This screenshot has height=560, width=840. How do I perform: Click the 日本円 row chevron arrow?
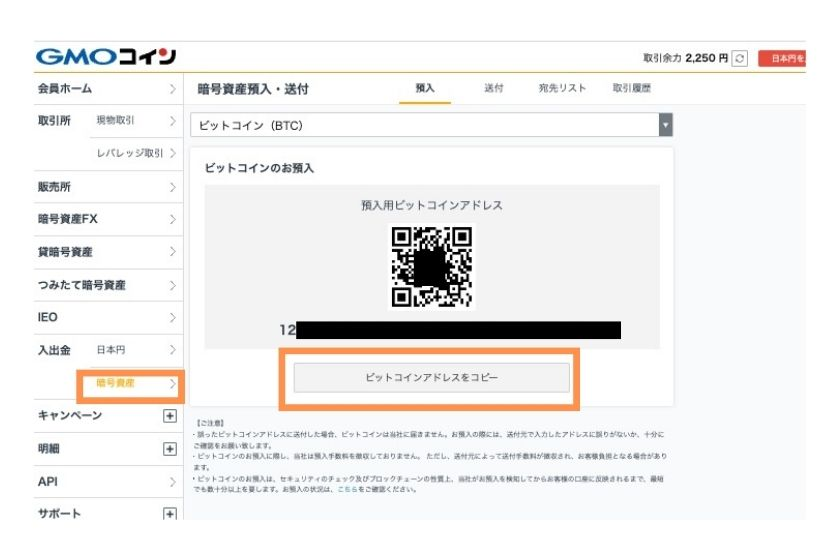(x=172, y=350)
